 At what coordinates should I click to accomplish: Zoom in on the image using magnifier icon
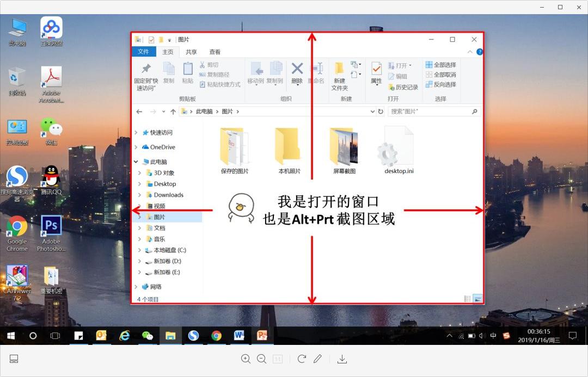(246, 359)
